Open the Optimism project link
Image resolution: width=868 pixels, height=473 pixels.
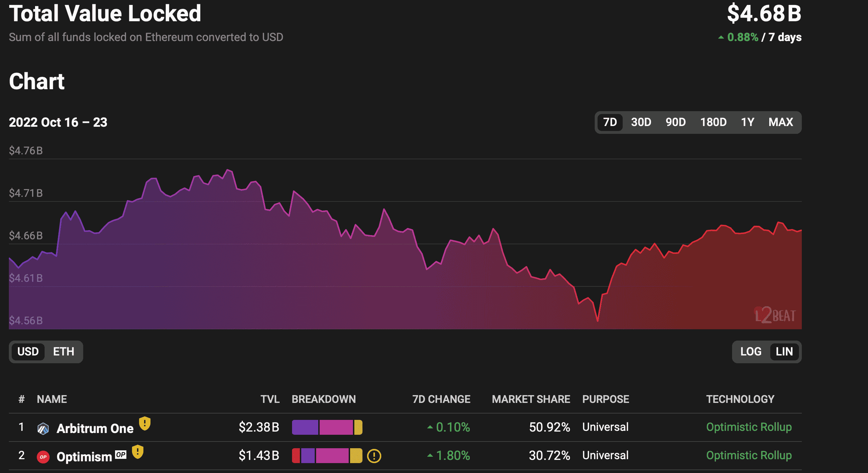click(84, 457)
